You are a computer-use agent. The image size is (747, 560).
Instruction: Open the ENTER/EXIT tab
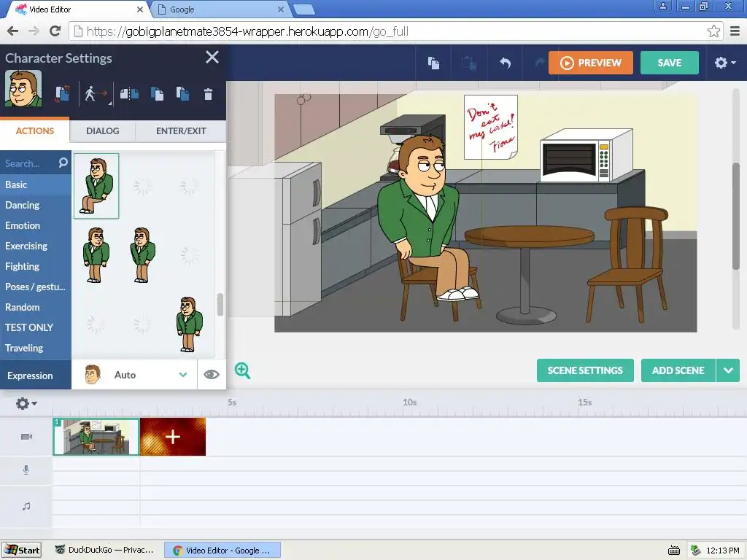pos(181,131)
